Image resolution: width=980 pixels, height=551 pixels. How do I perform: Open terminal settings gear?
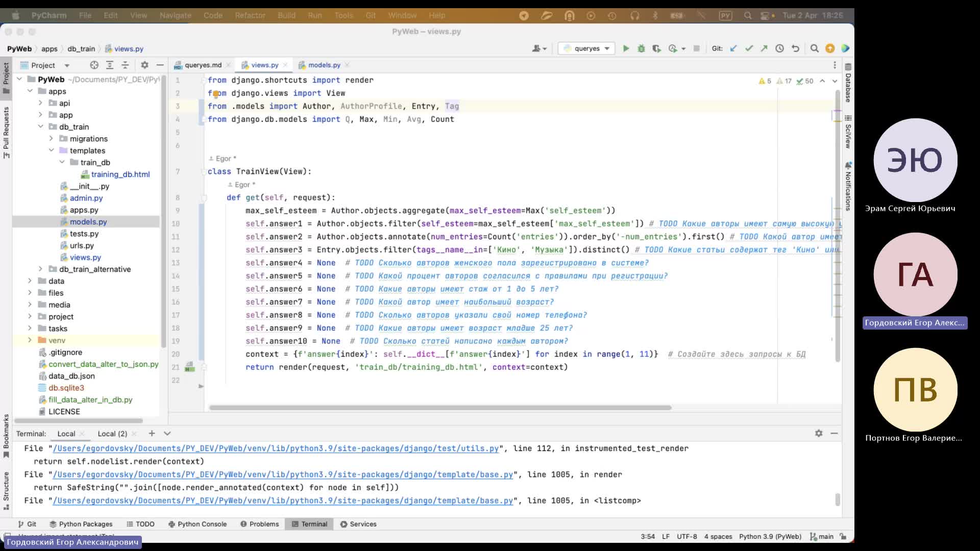tap(819, 433)
